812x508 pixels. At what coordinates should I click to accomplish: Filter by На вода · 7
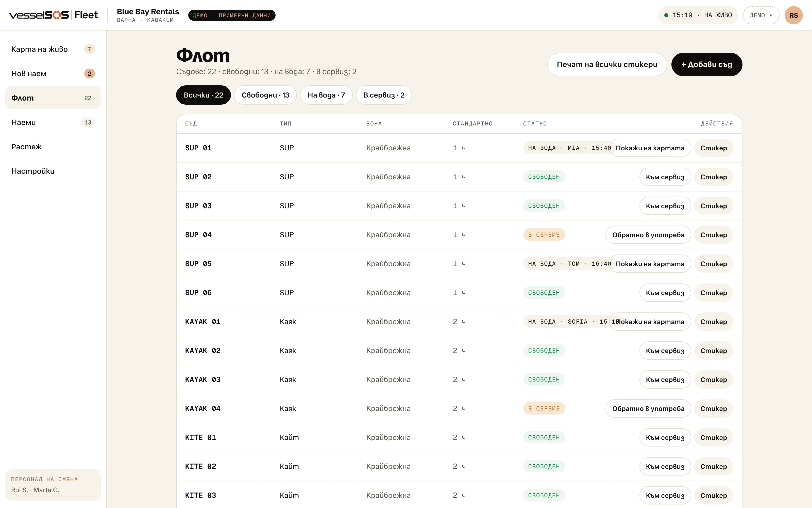pyautogui.click(x=326, y=95)
